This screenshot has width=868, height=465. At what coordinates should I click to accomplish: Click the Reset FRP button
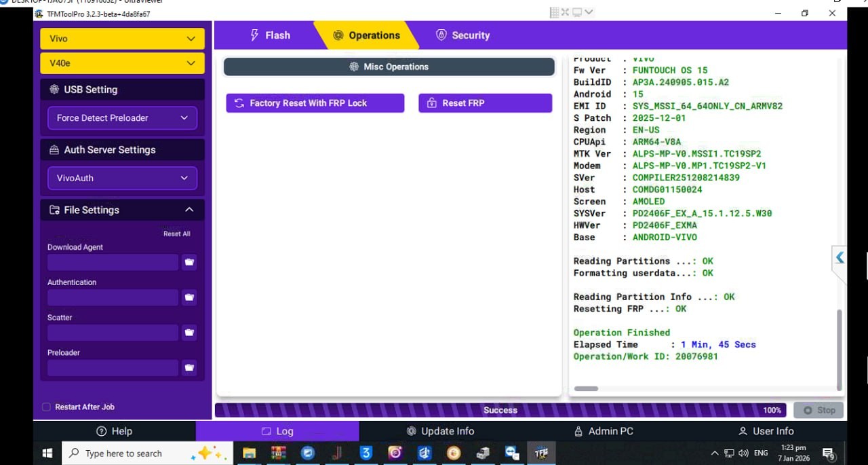(486, 103)
